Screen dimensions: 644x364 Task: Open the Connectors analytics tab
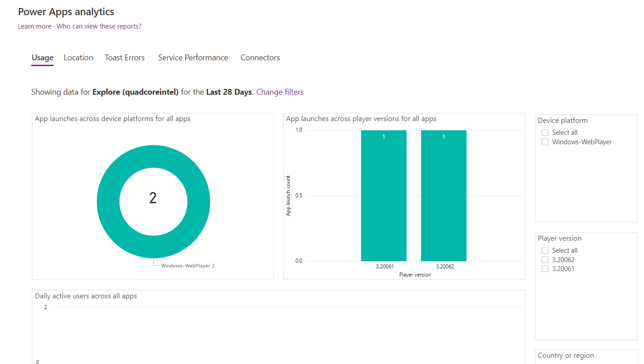(x=260, y=57)
